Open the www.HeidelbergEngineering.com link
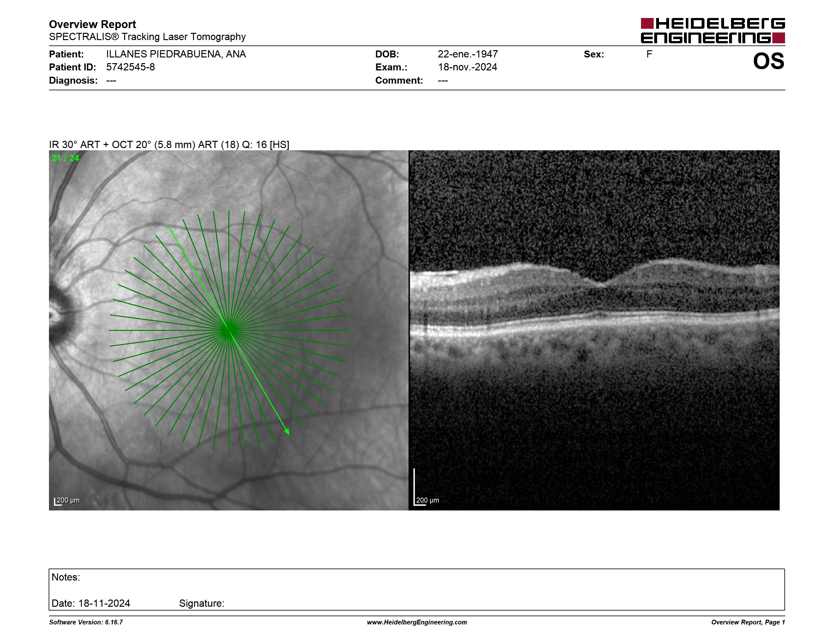This screenshot has width=834, height=644. (x=417, y=622)
